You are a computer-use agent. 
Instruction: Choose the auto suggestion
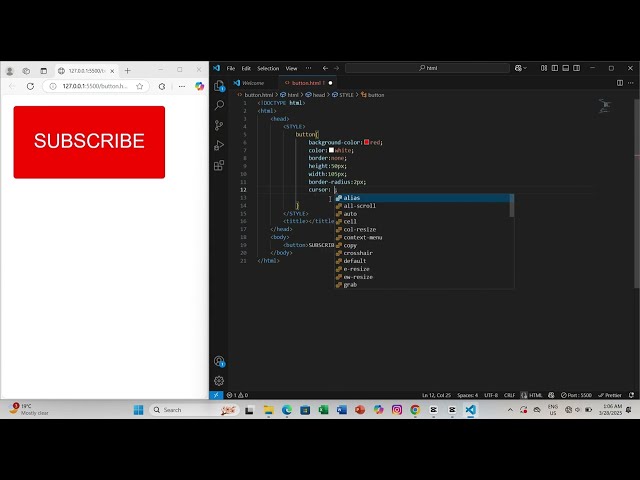(x=422, y=213)
